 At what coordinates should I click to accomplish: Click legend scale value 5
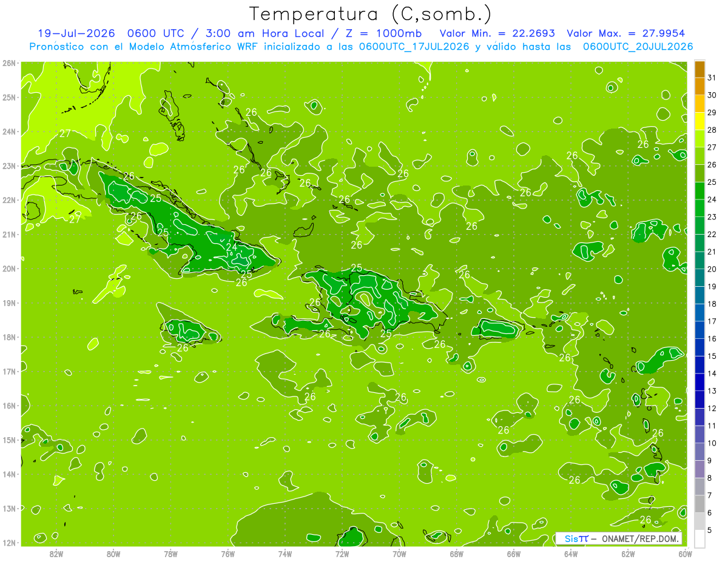[710, 530]
